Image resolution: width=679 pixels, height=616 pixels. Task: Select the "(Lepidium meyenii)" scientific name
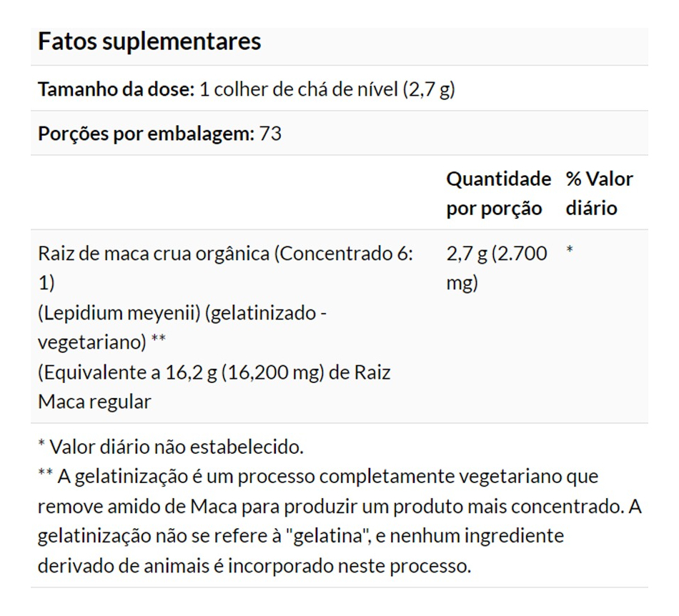coord(119,313)
